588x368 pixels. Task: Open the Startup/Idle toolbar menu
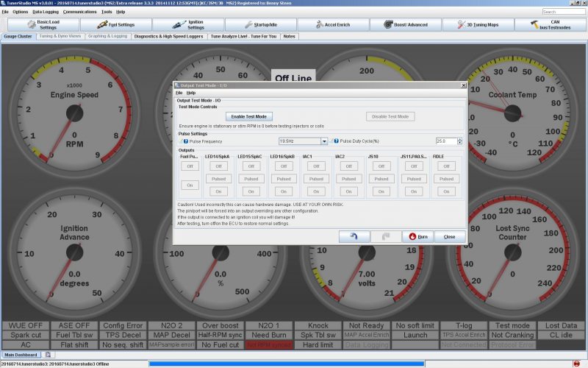tap(261, 25)
